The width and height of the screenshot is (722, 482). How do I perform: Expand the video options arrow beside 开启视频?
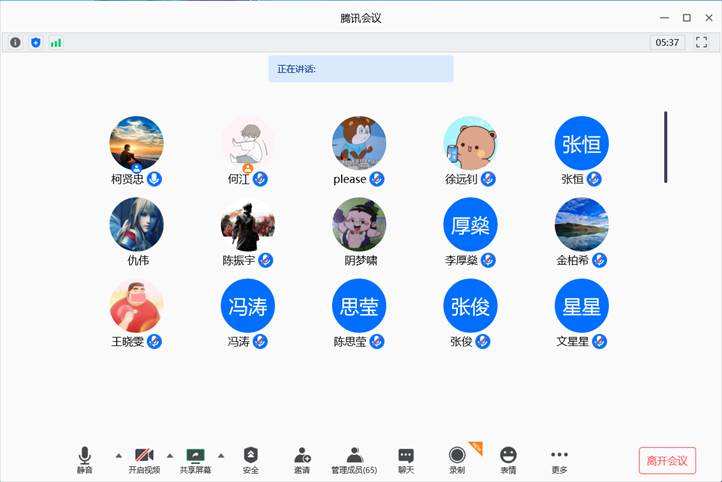169,455
